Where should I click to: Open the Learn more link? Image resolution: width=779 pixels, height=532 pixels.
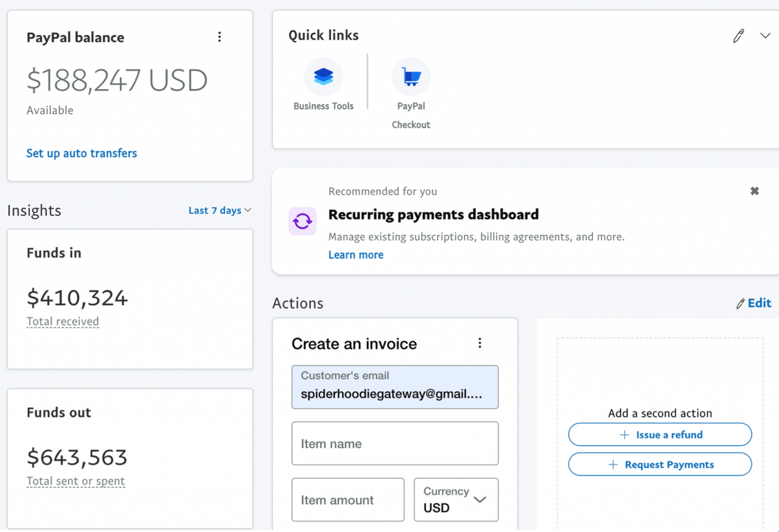pyautogui.click(x=356, y=255)
